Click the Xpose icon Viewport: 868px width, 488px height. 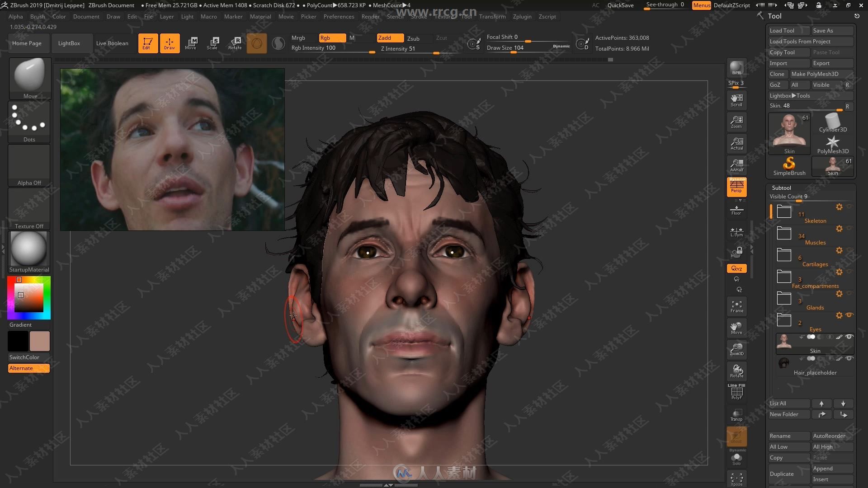736,479
